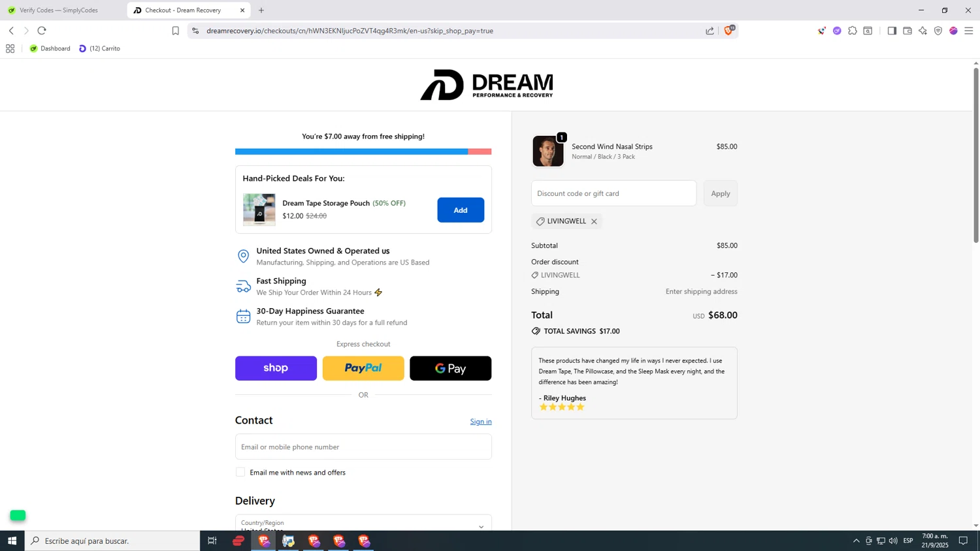Screen dimensions: 980x551
Task: Click the Sign in link
Action: (x=481, y=422)
